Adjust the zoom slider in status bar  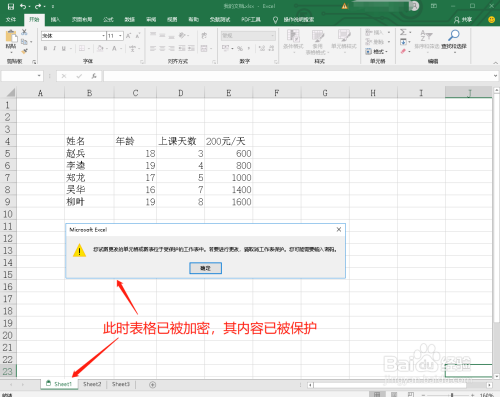coord(452,395)
